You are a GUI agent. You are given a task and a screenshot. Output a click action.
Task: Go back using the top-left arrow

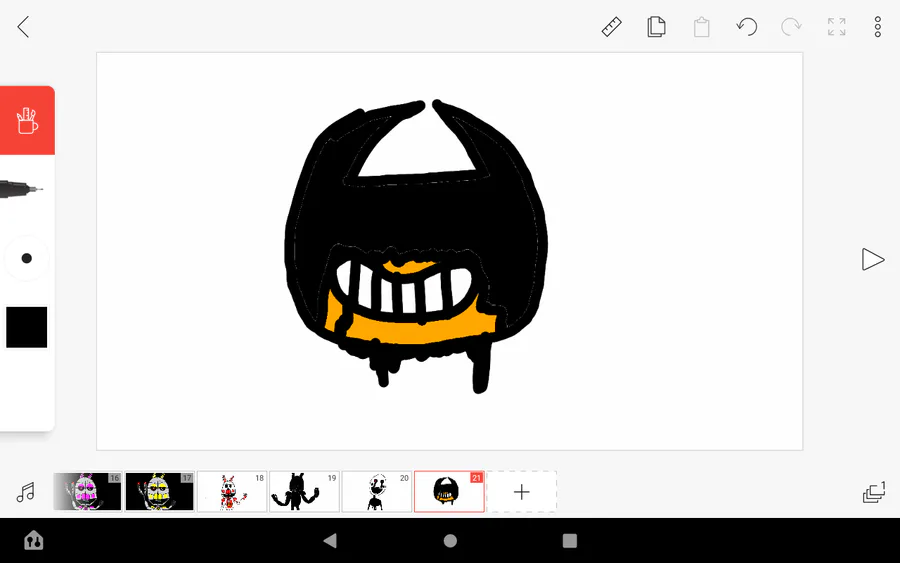coord(23,27)
